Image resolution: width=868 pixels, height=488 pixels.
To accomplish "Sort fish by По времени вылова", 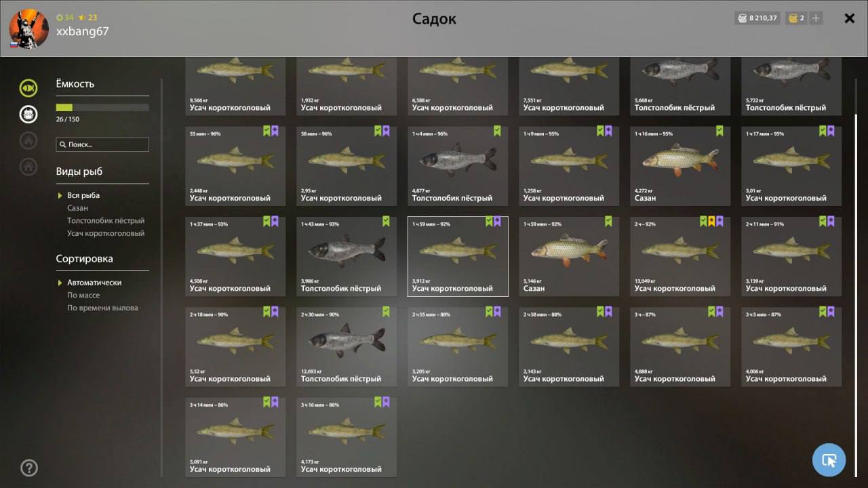I will pos(102,308).
